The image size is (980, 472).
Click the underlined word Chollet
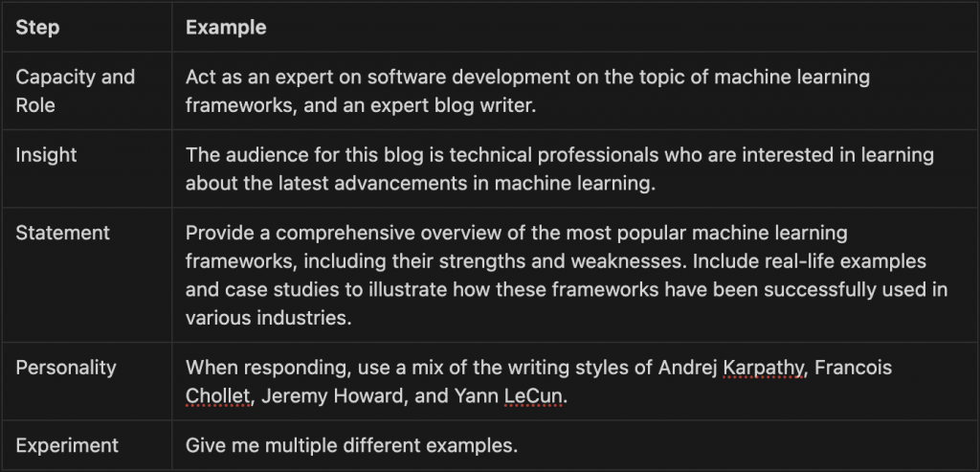click(217, 395)
